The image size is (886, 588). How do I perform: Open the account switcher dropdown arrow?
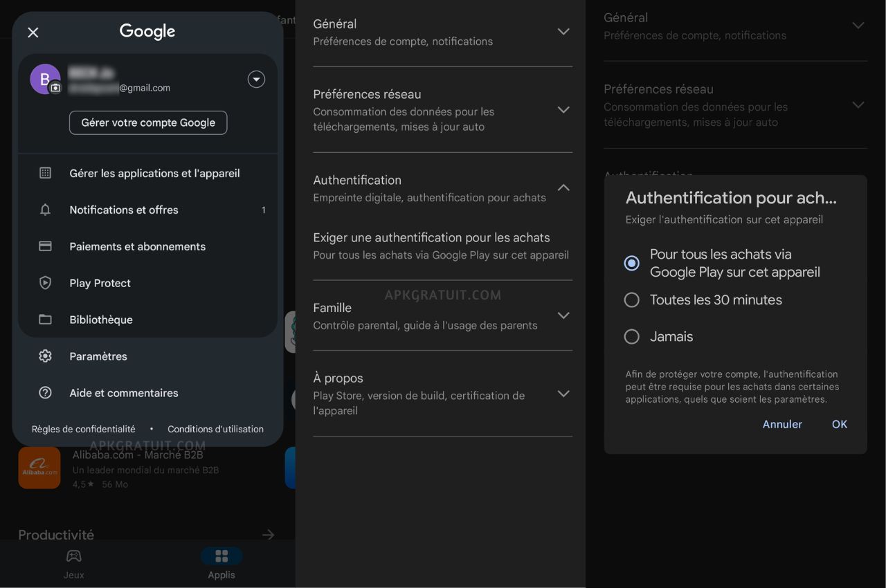(256, 80)
